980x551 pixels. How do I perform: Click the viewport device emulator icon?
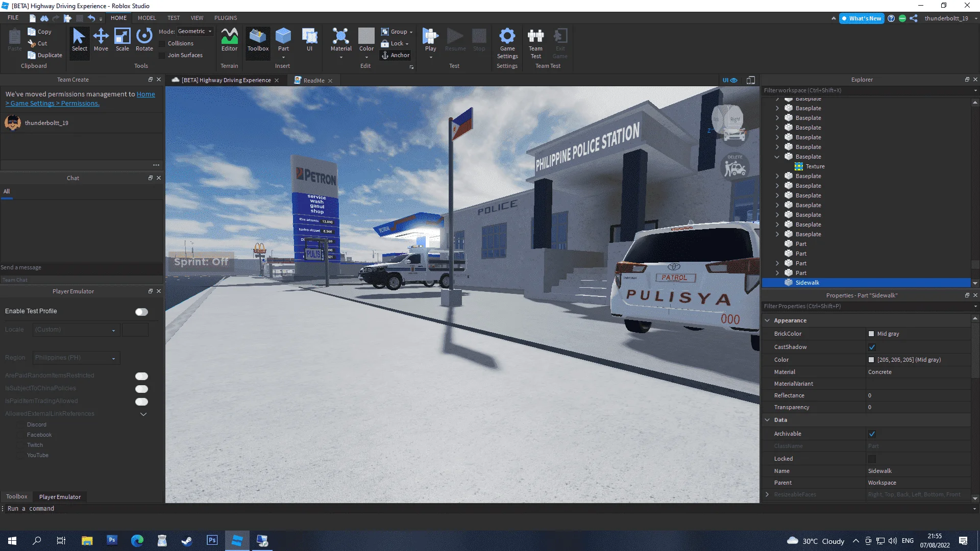751,80
